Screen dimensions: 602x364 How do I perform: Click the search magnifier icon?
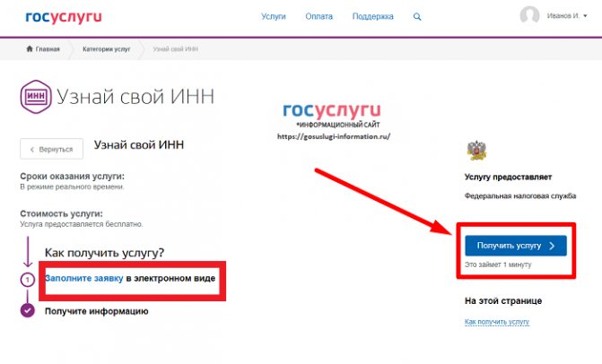click(x=417, y=17)
